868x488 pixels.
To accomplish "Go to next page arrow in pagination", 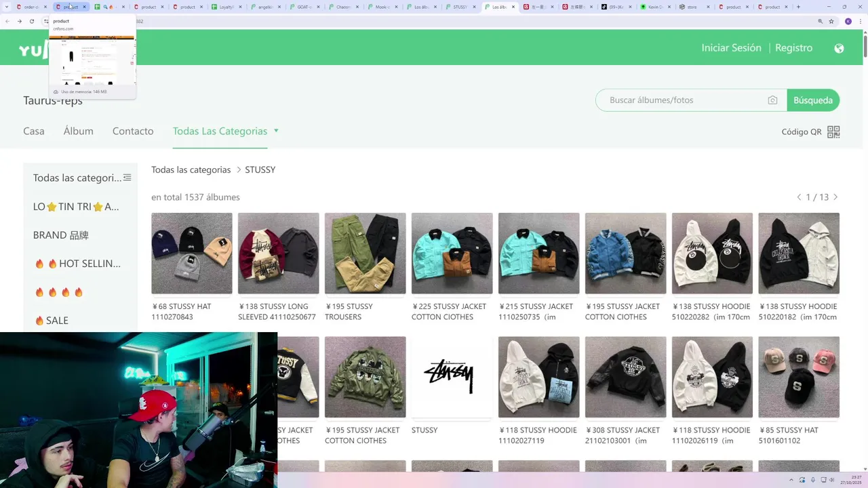I will [x=835, y=197].
